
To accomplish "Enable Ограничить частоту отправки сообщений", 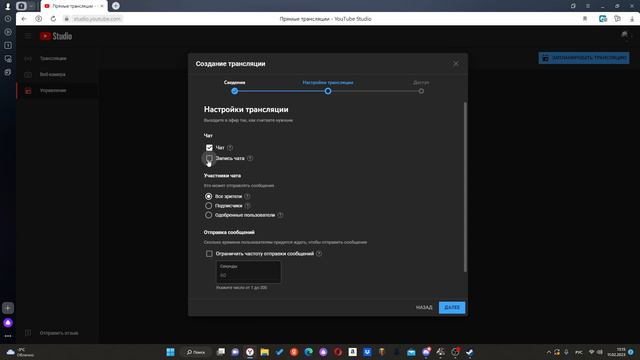I will pyautogui.click(x=209, y=254).
